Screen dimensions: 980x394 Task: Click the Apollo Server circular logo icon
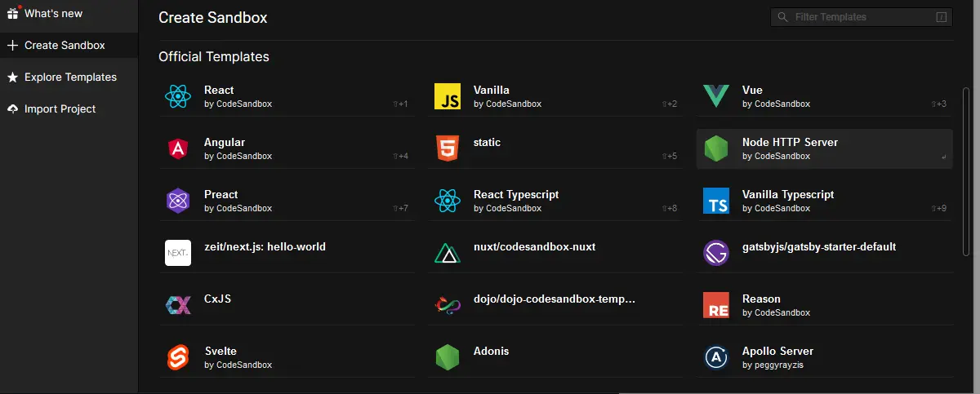click(x=716, y=357)
